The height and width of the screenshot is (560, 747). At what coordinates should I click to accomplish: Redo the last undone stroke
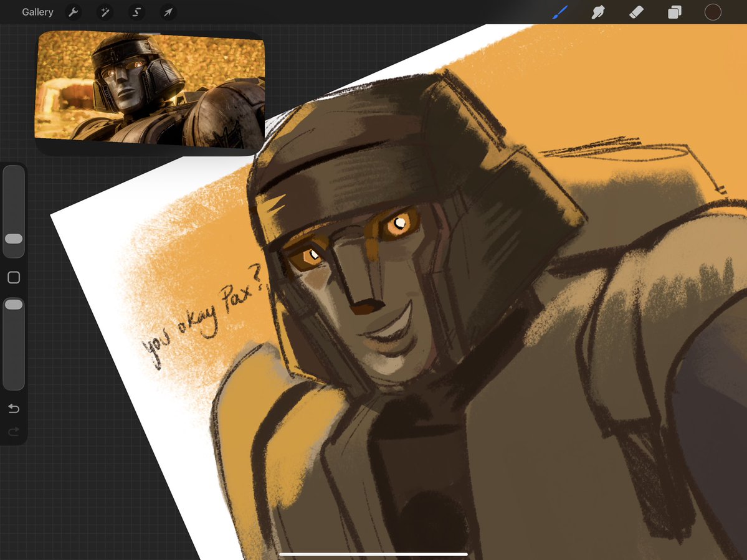pos(14,432)
